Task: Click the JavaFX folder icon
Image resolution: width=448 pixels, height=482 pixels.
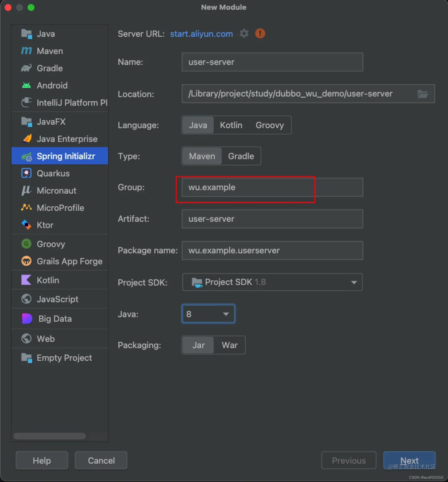Action: click(x=26, y=122)
